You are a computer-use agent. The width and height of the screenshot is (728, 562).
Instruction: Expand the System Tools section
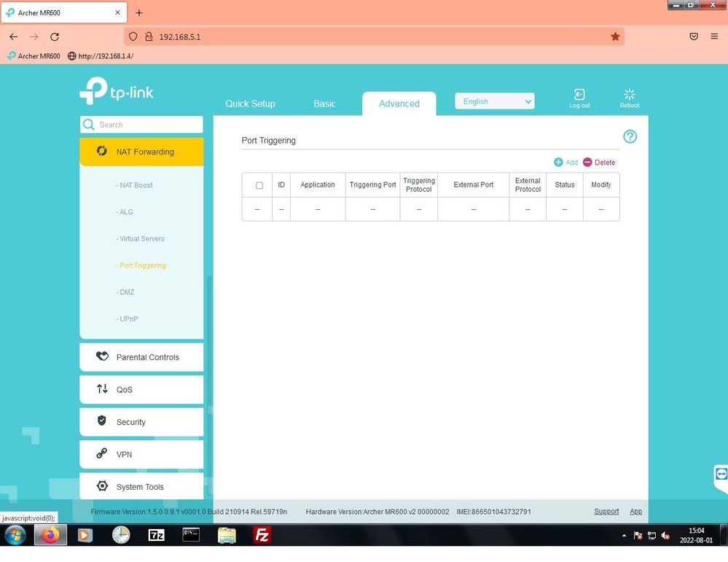click(x=141, y=487)
